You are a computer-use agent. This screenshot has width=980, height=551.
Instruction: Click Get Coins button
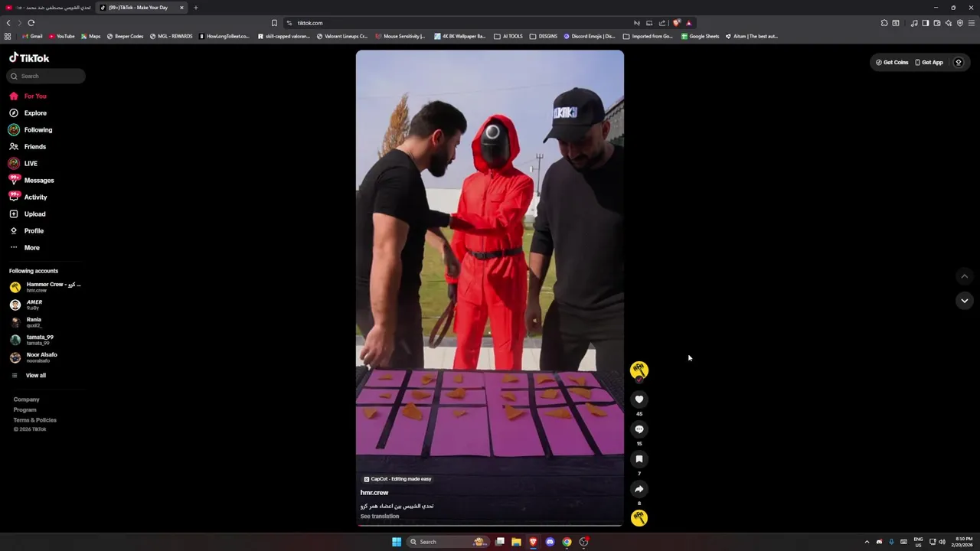point(892,63)
